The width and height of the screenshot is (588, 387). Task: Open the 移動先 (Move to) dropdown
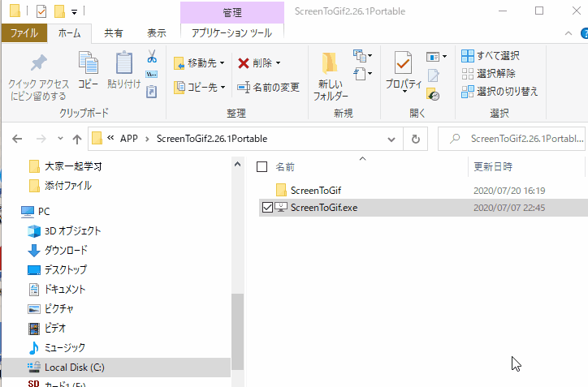pos(199,63)
